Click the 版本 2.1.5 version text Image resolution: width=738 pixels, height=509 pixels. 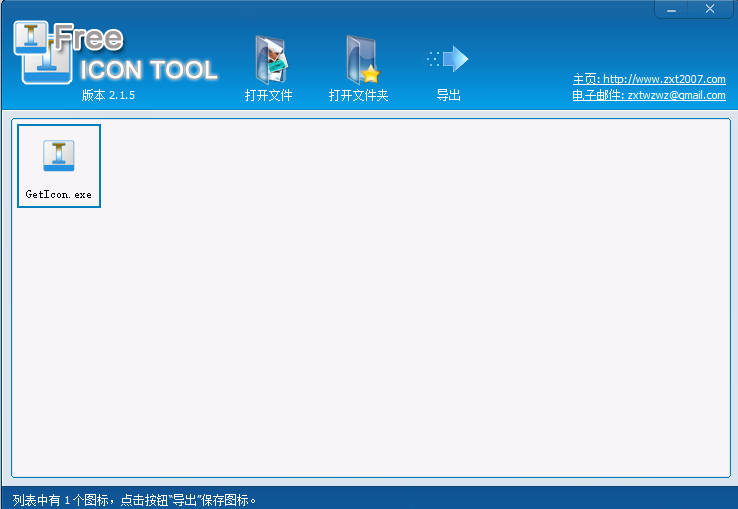pyautogui.click(x=108, y=96)
